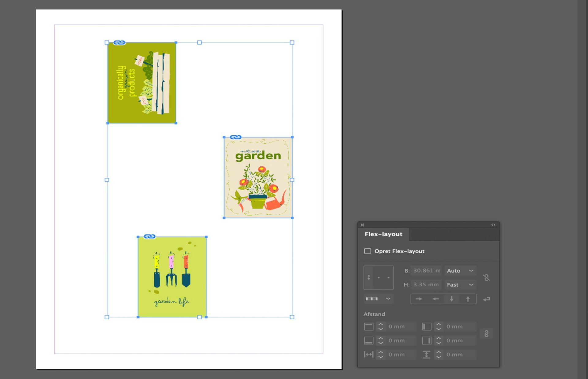Switch to the Flex-layout tab
The width and height of the screenshot is (588, 379).
[x=383, y=234]
